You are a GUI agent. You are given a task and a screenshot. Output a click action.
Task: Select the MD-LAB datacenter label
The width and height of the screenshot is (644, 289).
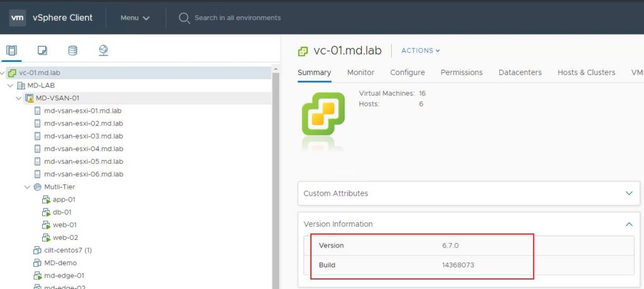(41, 86)
